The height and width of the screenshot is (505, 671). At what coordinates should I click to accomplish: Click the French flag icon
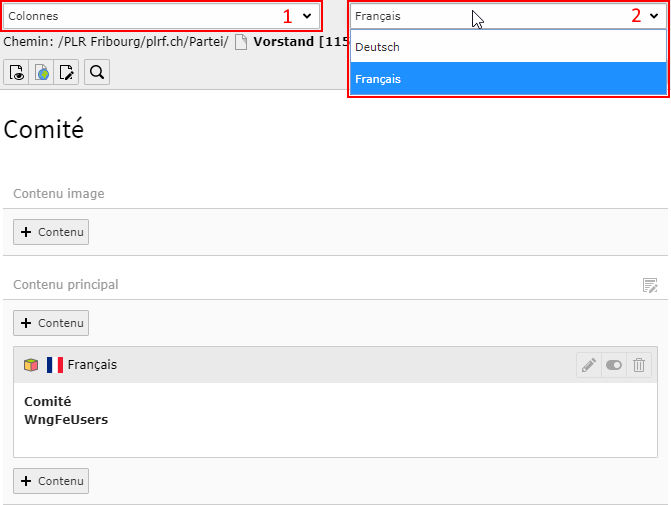[54, 365]
